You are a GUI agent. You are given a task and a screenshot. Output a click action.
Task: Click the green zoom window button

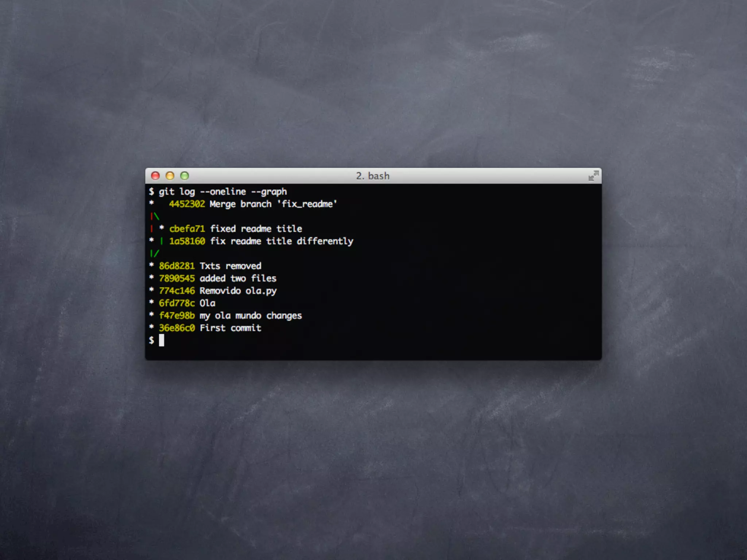pyautogui.click(x=185, y=176)
